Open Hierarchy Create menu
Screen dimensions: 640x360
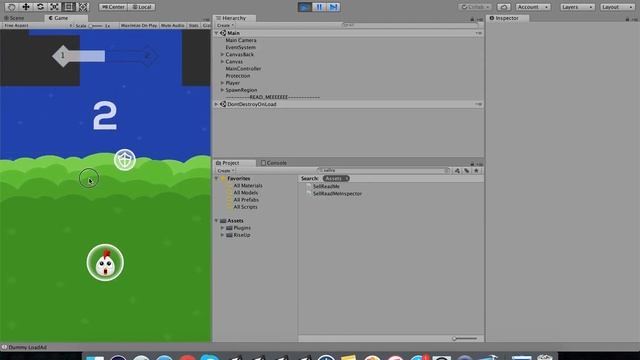click(x=225, y=25)
